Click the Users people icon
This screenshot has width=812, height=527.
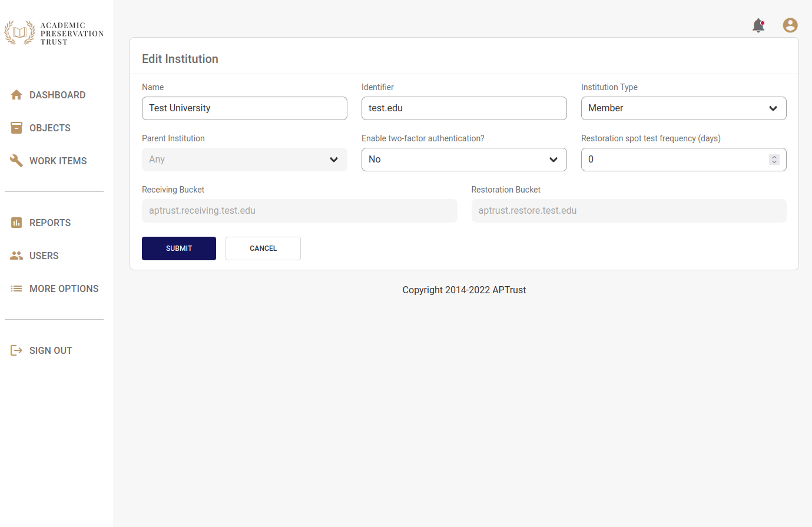[x=16, y=256]
